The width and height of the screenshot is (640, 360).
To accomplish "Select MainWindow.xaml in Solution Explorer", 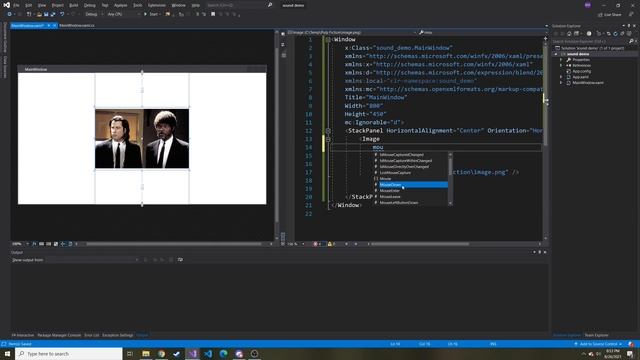I will click(x=588, y=82).
